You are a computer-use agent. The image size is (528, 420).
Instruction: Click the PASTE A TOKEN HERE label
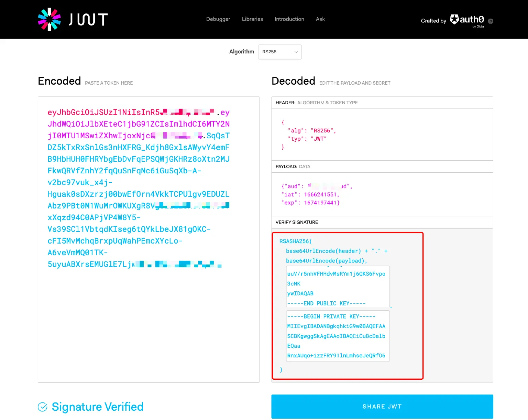pyautogui.click(x=109, y=83)
